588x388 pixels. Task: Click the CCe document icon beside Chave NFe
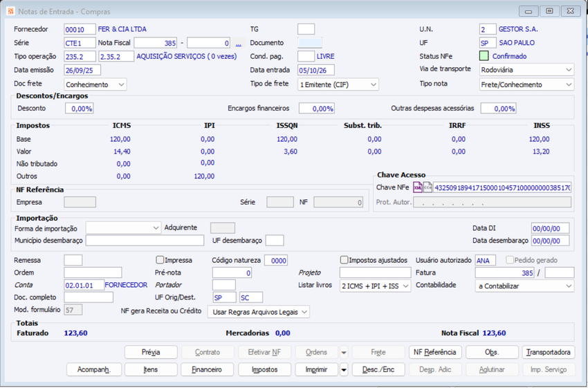tap(428, 187)
